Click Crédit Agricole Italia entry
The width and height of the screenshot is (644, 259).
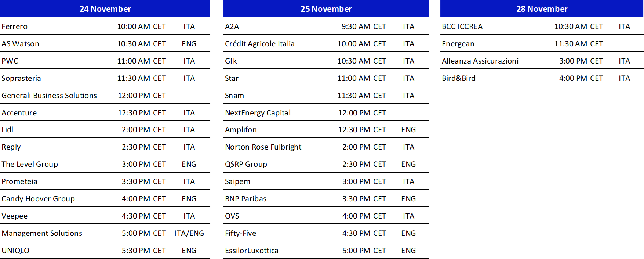[x=260, y=44]
